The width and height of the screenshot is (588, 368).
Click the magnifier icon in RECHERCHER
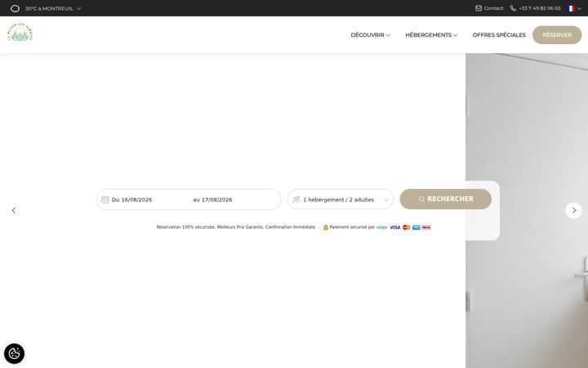[421, 199]
